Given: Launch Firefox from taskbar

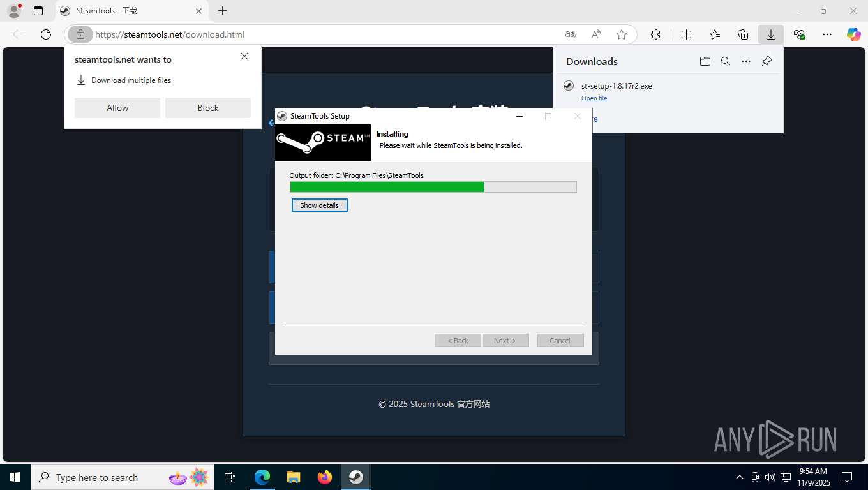Looking at the screenshot, I should (325, 477).
